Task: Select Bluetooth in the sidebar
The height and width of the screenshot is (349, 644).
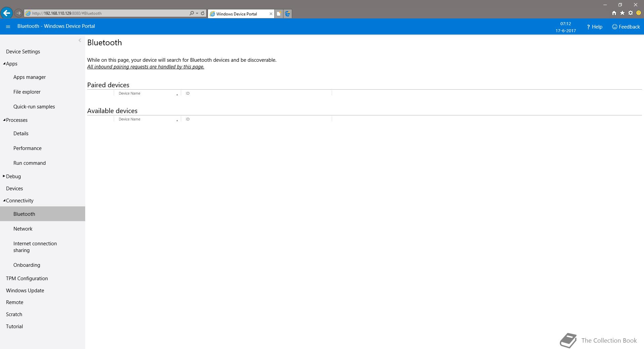Action: [x=43, y=214]
